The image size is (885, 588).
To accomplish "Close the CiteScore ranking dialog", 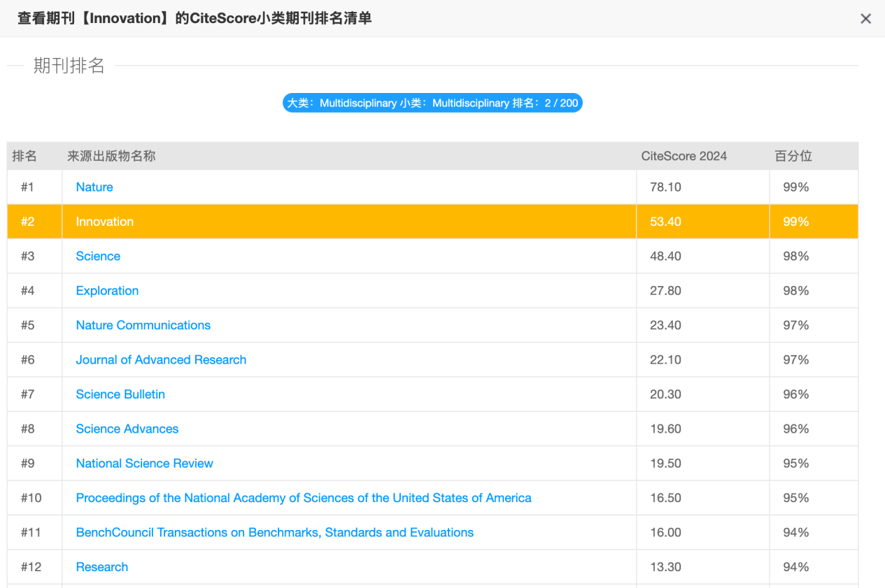I will 865,19.
